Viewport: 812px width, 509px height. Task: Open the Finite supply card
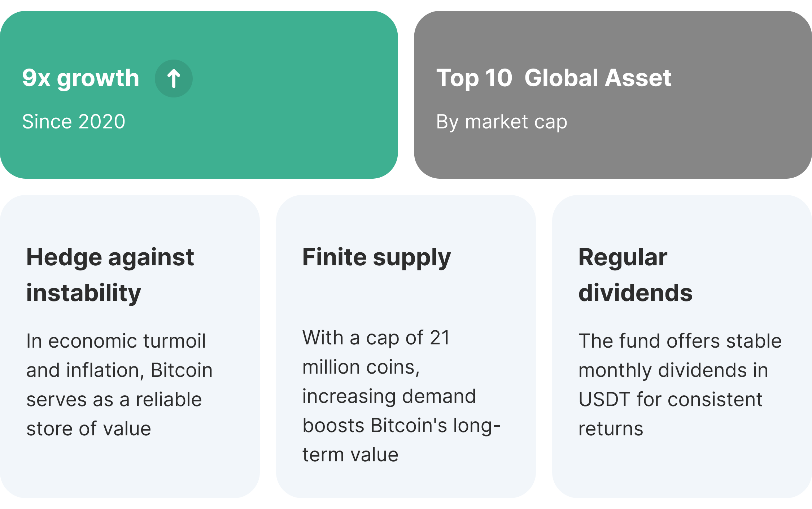point(406,480)
